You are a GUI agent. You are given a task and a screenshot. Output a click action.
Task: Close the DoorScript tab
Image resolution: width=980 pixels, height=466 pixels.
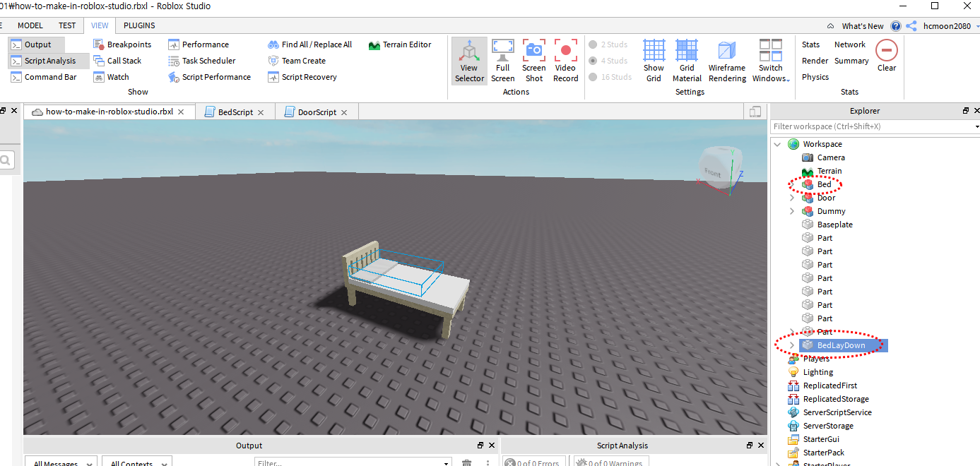pyautogui.click(x=344, y=112)
